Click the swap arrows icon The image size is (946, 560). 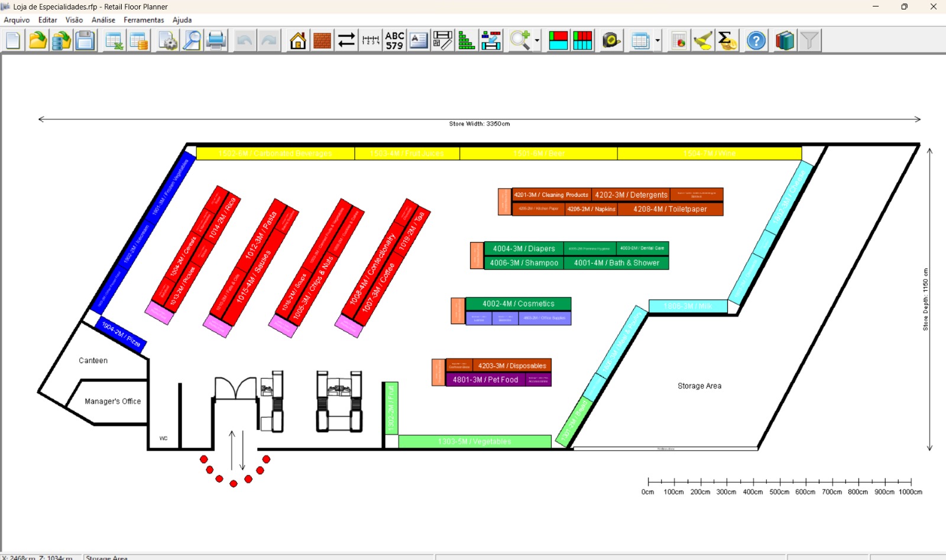click(x=346, y=41)
